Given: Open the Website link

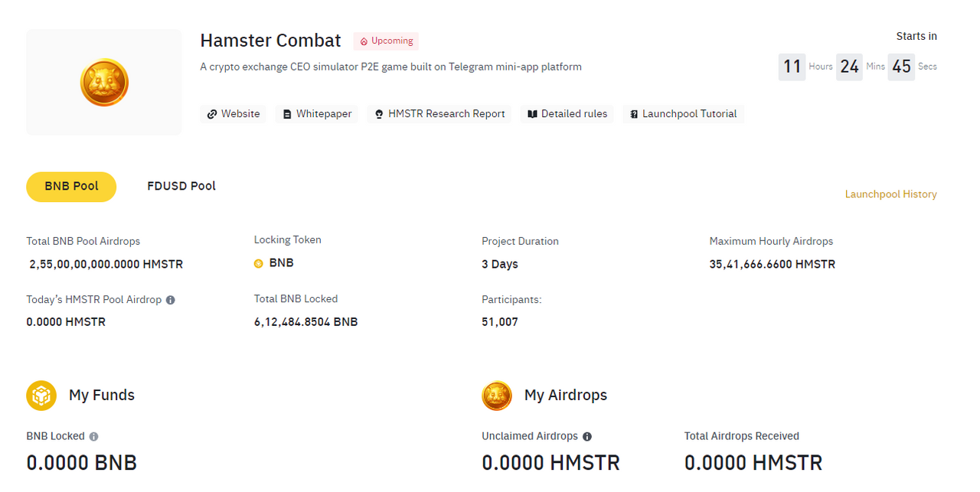Looking at the screenshot, I should [234, 114].
